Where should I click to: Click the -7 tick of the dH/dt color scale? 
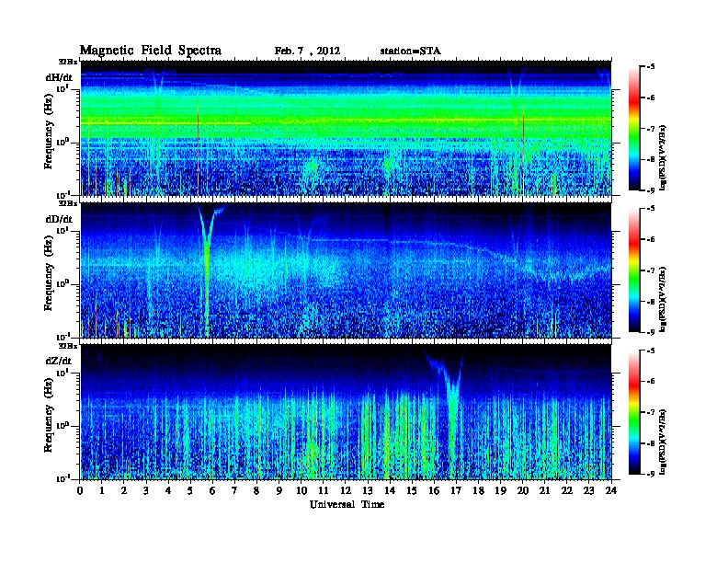coord(650,129)
